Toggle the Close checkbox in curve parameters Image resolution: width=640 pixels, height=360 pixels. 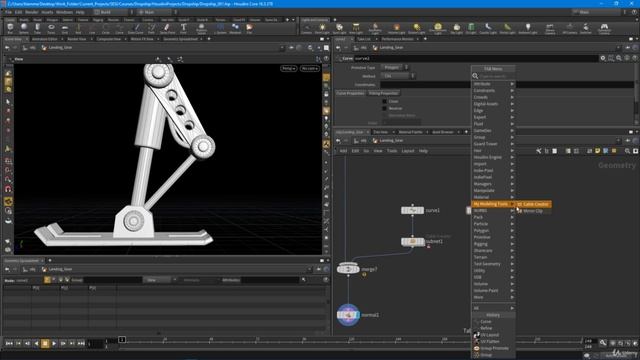click(x=384, y=101)
